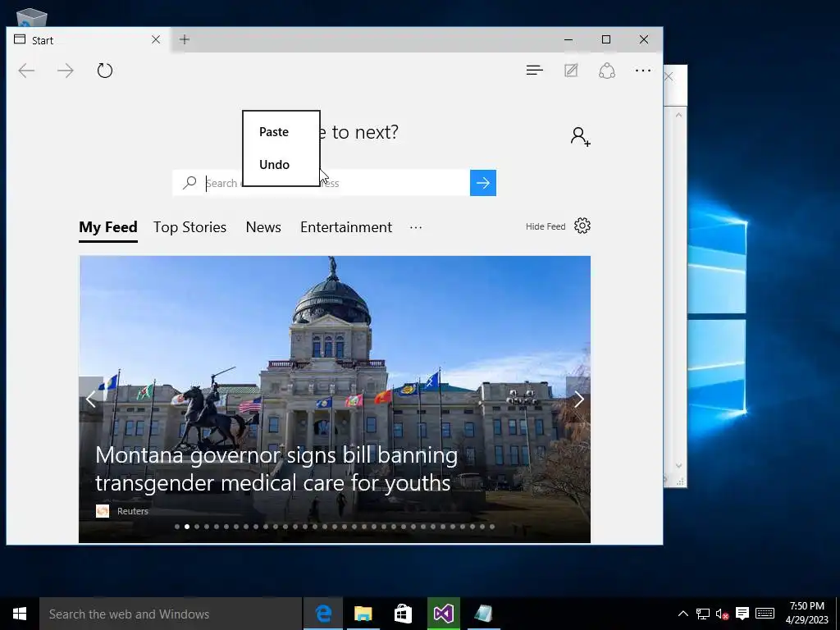Select the second carousel dot (highlighted)
This screenshot has width=840, height=630.
click(x=187, y=527)
